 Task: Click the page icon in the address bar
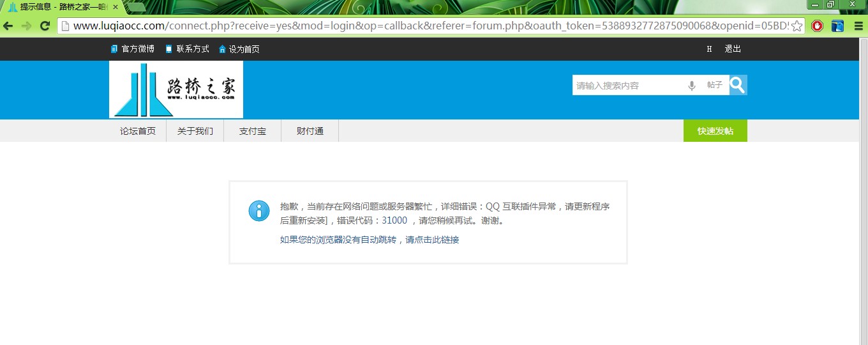64,26
